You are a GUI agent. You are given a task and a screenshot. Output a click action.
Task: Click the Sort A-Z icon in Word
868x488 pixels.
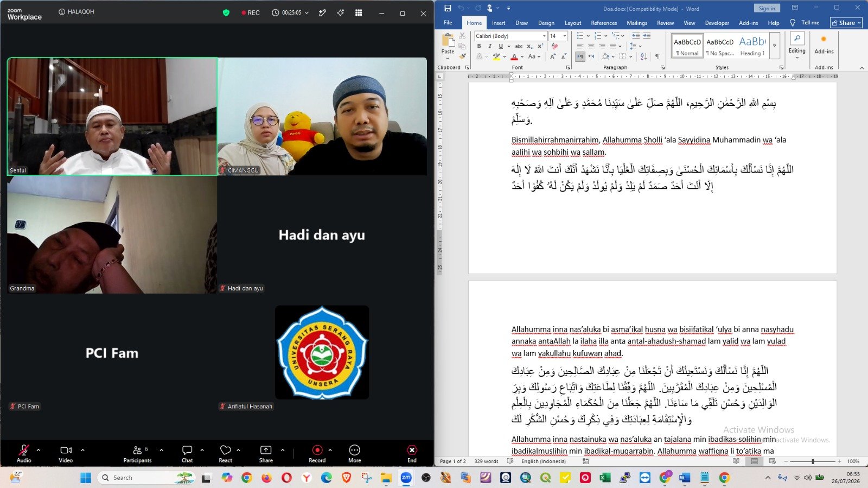point(643,56)
